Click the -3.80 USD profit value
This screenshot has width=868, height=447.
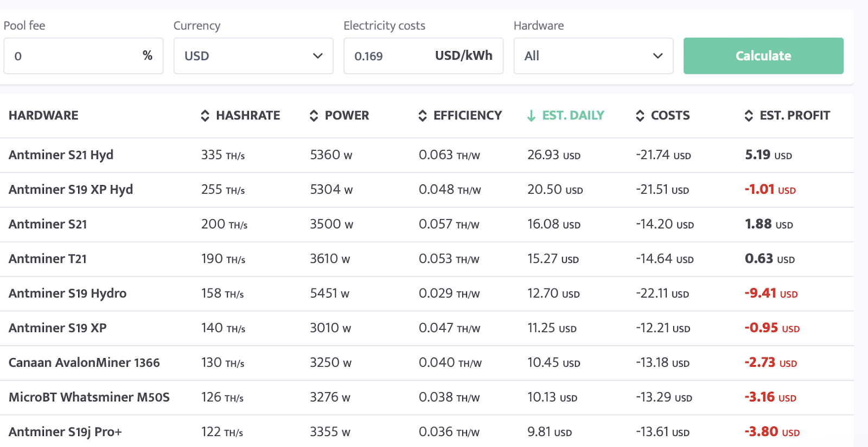click(772, 432)
